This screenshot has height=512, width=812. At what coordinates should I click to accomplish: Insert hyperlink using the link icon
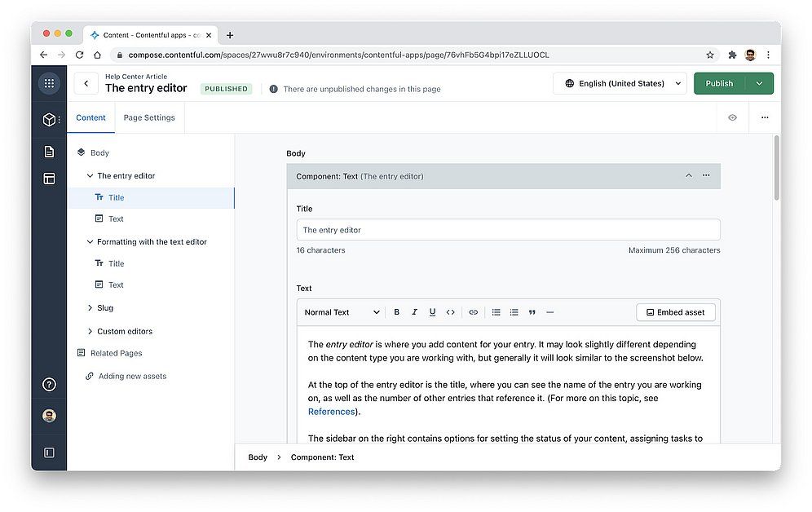pos(474,312)
